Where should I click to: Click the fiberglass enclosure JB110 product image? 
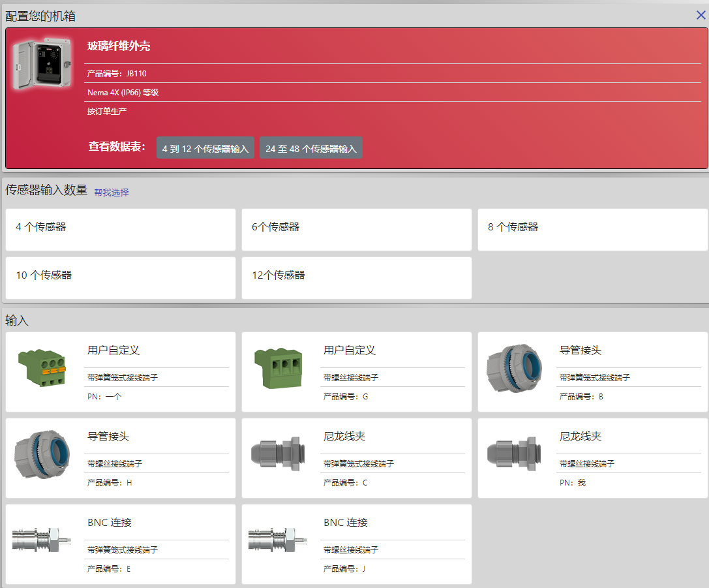pos(42,63)
